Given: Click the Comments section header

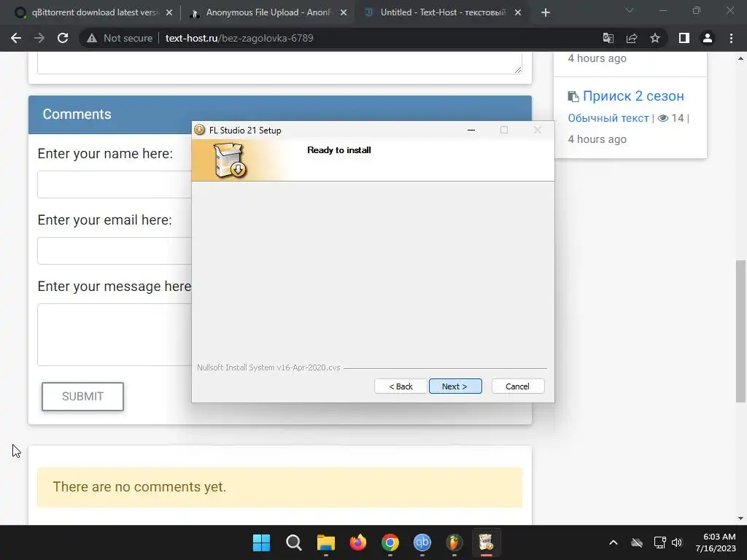Looking at the screenshot, I should coord(280,114).
